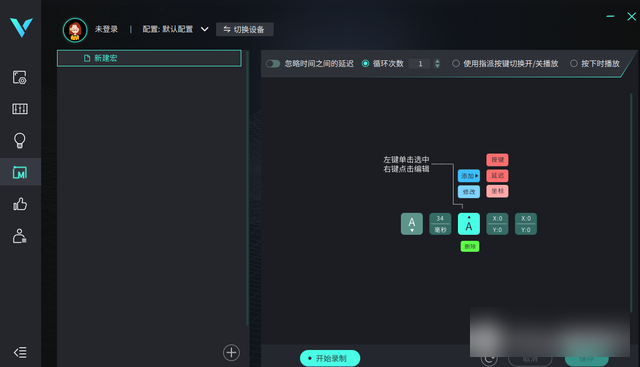Open the device settings sidebar icon

(20, 77)
